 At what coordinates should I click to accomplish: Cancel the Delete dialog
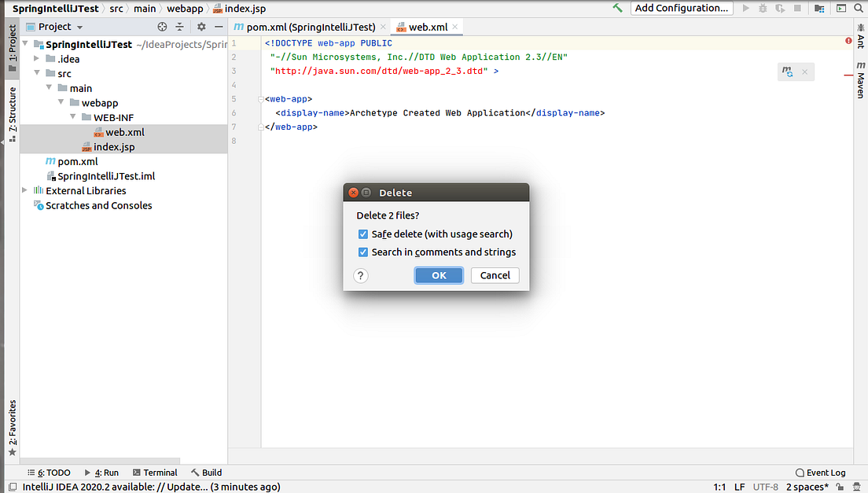[x=495, y=275]
